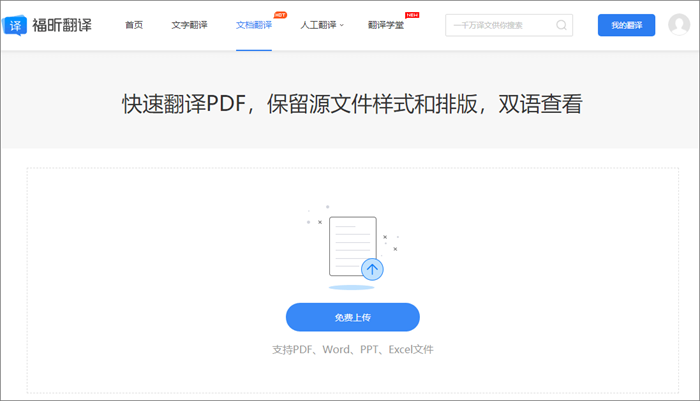
Task: Click the 快速翻译PDF headline text
Action: pyautogui.click(x=351, y=104)
